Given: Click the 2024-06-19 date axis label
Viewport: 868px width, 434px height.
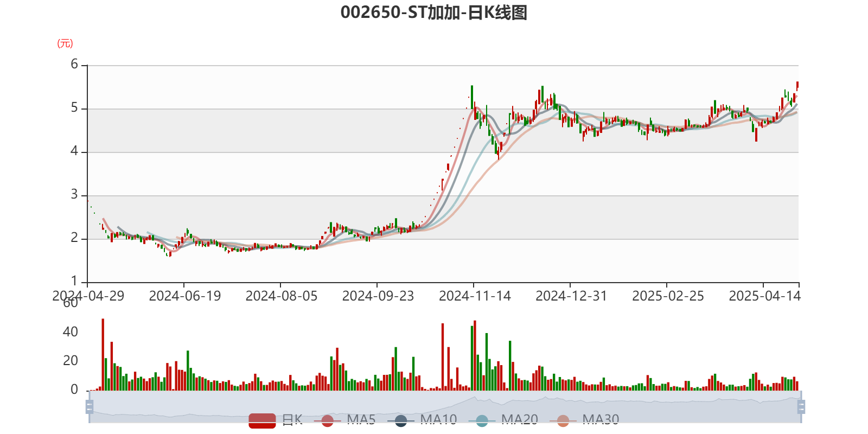Looking at the screenshot, I should tap(185, 296).
